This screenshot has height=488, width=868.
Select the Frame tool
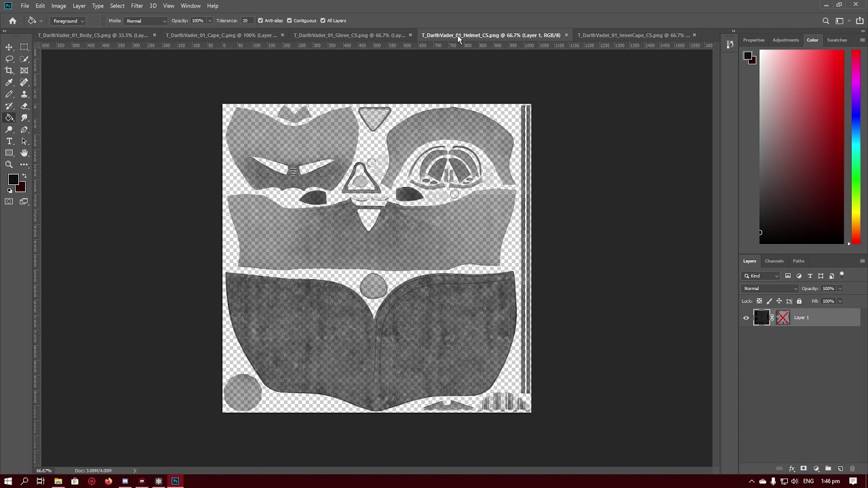pos(24,70)
